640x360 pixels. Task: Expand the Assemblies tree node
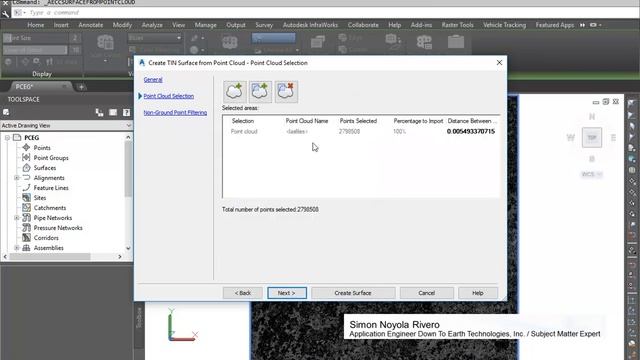click(17, 248)
